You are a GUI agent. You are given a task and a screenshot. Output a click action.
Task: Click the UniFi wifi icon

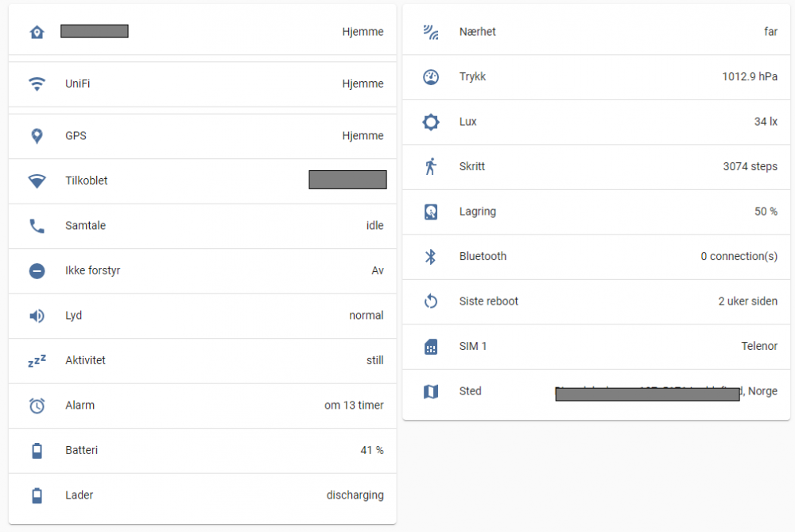pyautogui.click(x=37, y=83)
